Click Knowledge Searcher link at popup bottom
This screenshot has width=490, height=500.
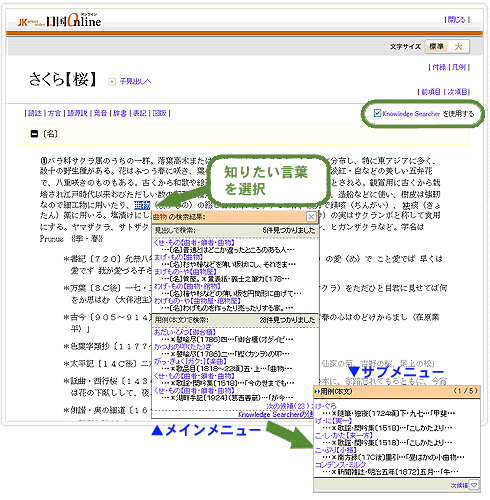pyautogui.click(x=276, y=414)
